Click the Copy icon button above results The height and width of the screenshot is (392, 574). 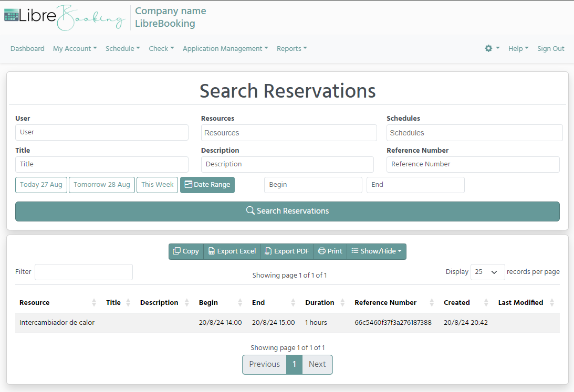pos(177,251)
